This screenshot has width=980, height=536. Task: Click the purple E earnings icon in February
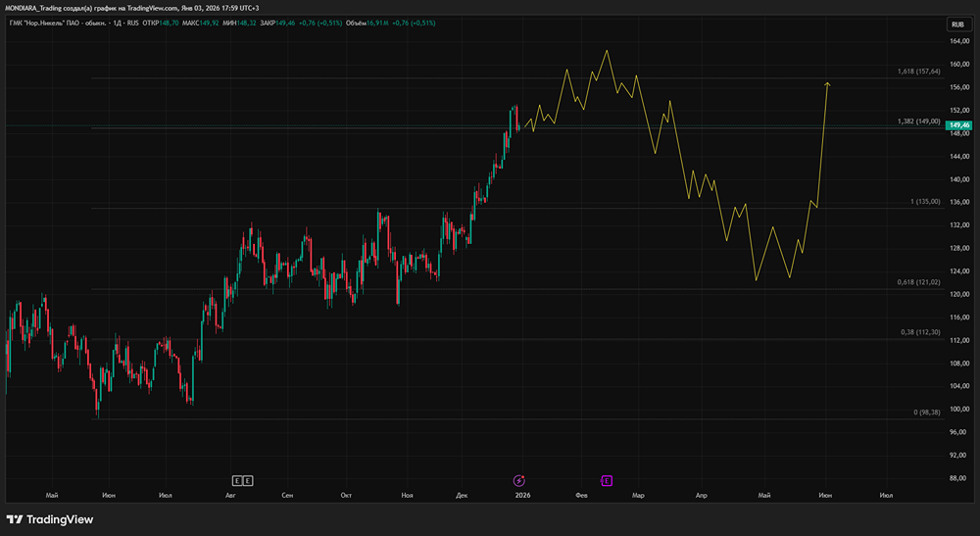[x=607, y=480]
